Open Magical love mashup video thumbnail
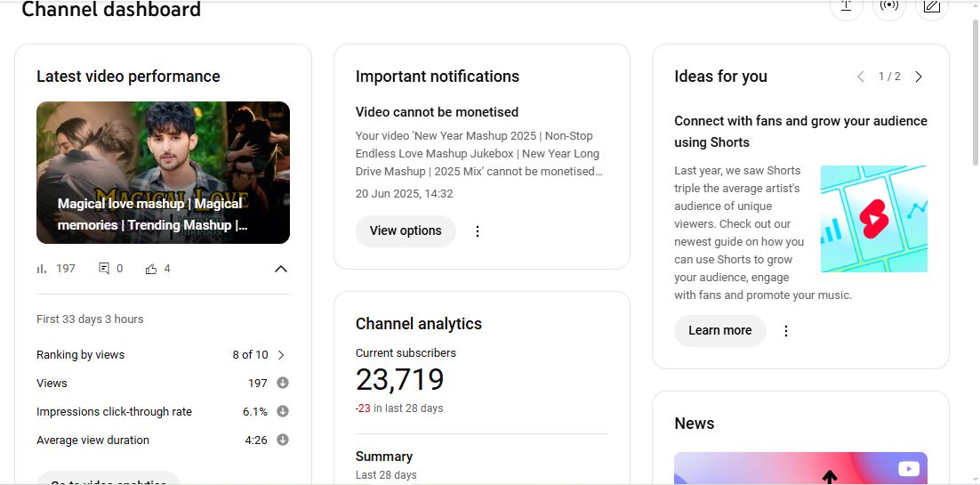Image resolution: width=980 pixels, height=485 pixels. click(x=163, y=172)
